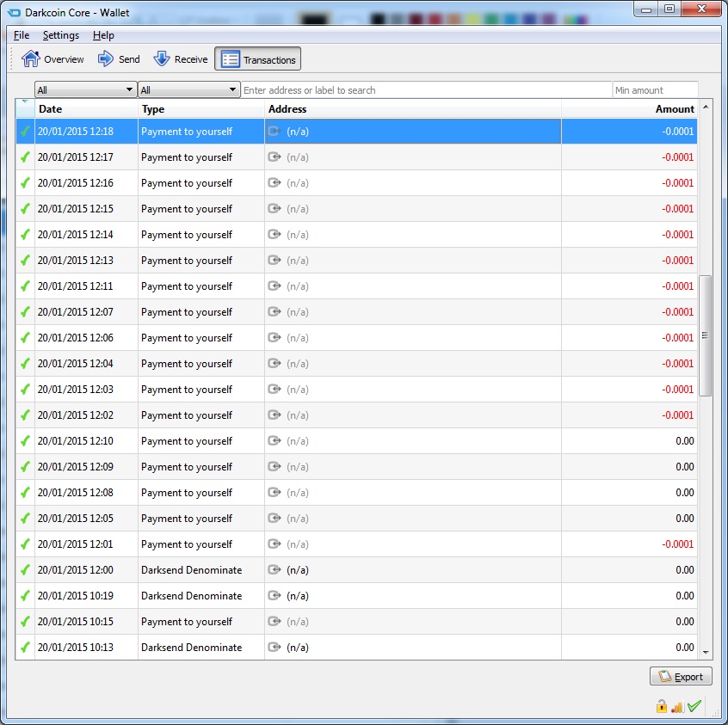Sort transactions by Address column header
This screenshot has height=725, width=728.
413,109
